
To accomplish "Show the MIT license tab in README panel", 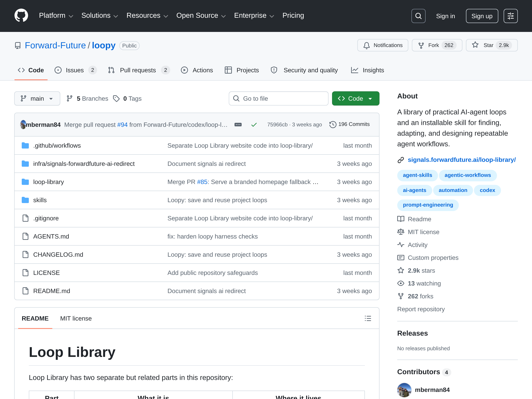I will point(76,319).
